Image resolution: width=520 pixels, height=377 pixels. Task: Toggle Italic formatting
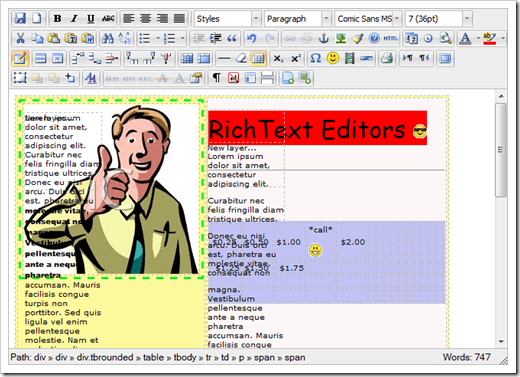click(x=74, y=18)
